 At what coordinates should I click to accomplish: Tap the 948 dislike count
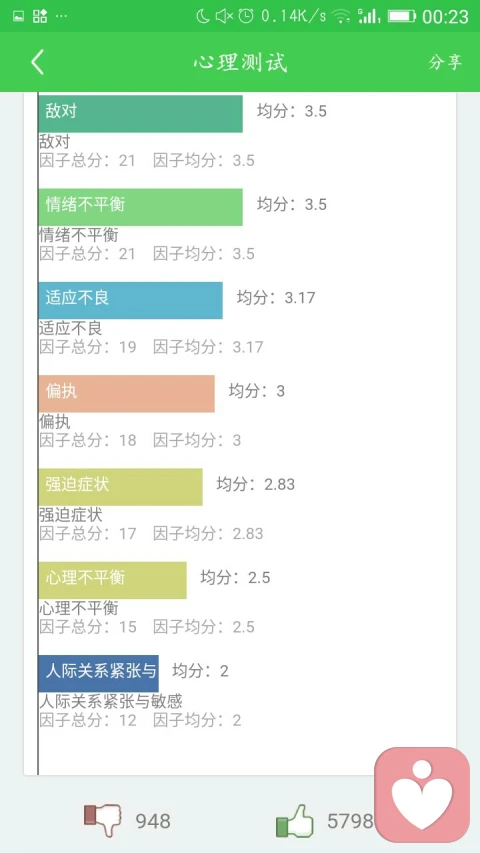point(153,821)
